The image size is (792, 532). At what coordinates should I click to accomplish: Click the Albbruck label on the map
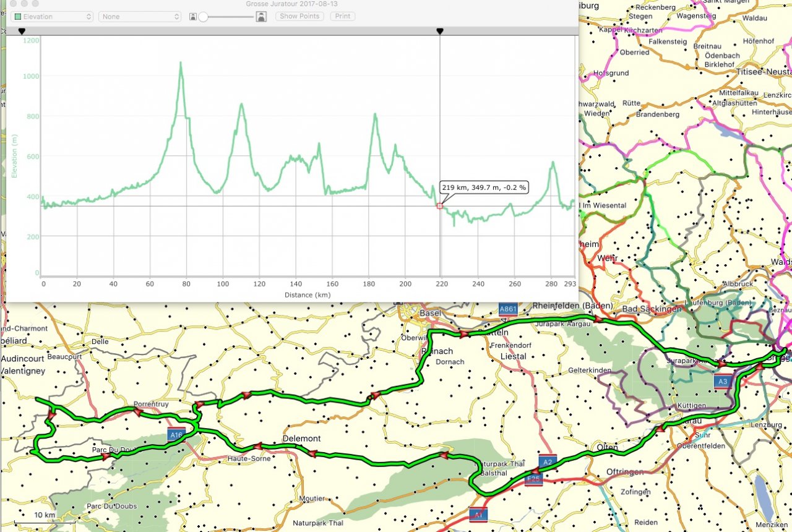[x=738, y=284]
